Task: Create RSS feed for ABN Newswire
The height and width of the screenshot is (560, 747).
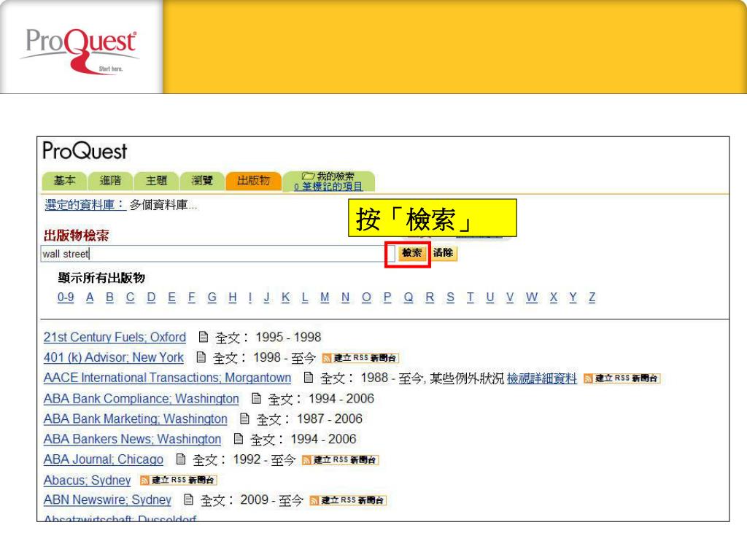Action: click(x=348, y=500)
